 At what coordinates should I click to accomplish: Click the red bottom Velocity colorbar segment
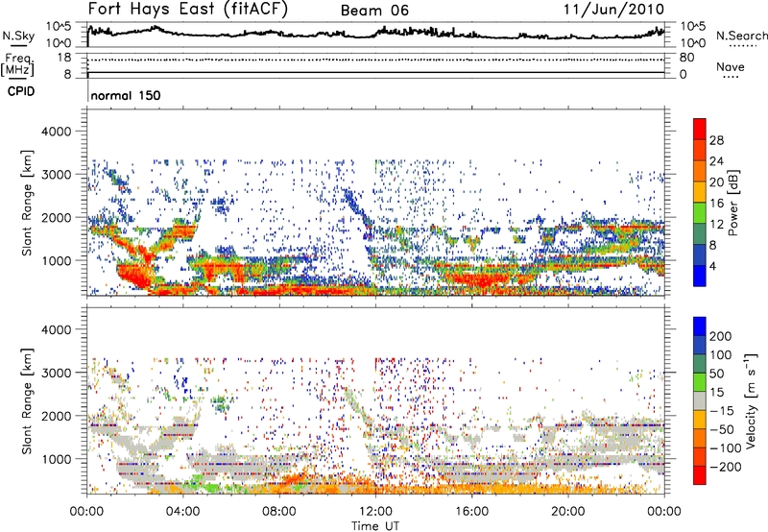click(700, 475)
